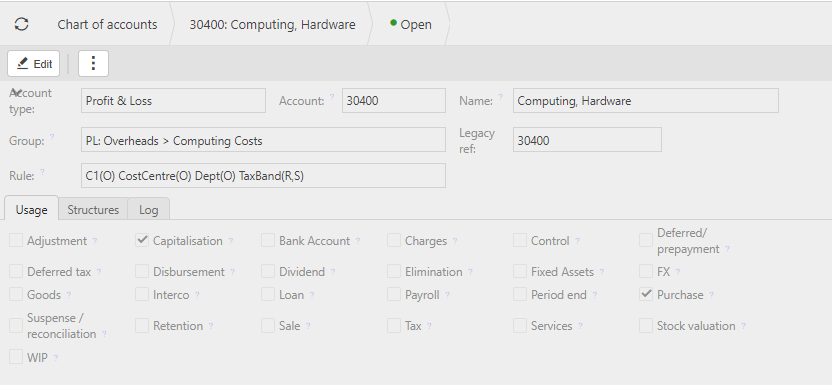The image size is (832, 385).
Task: Click the help icon beside Adjustment
Action: [95, 241]
